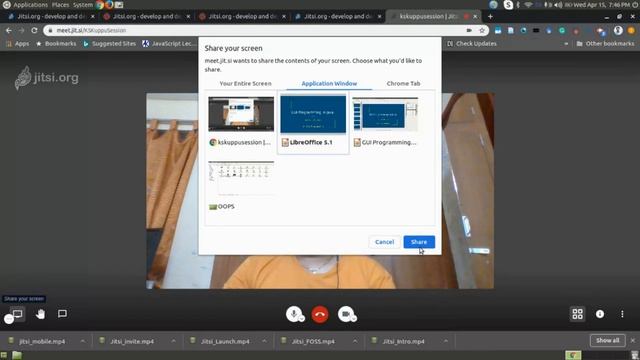The image size is (640, 360).
Task: Open JavaScript Lec bookmark
Action: [168, 43]
